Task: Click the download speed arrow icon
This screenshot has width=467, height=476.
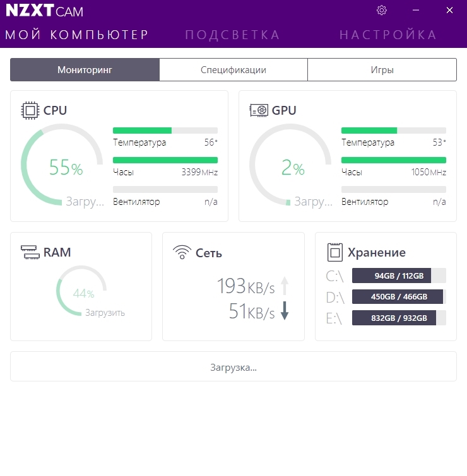Action: coord(285,311)
